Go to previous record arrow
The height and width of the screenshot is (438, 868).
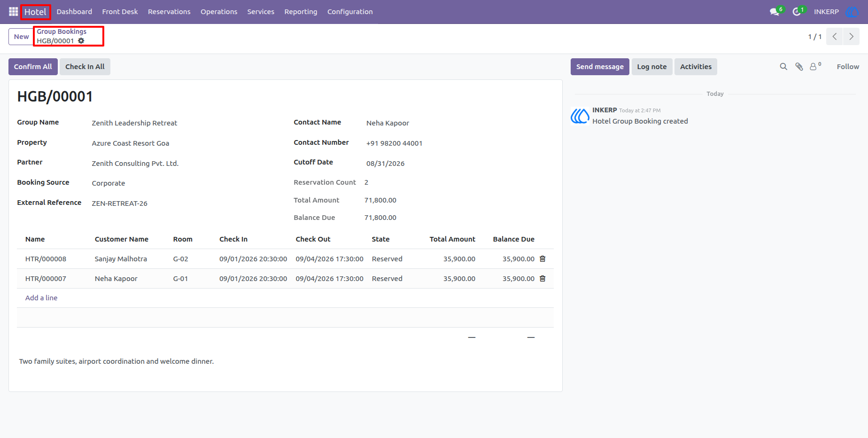835,37
